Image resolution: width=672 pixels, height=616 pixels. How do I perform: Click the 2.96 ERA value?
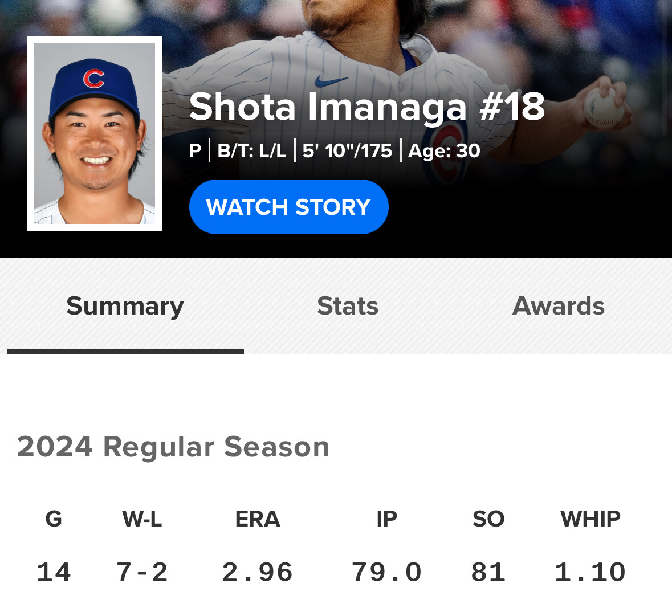pos(258,572)
